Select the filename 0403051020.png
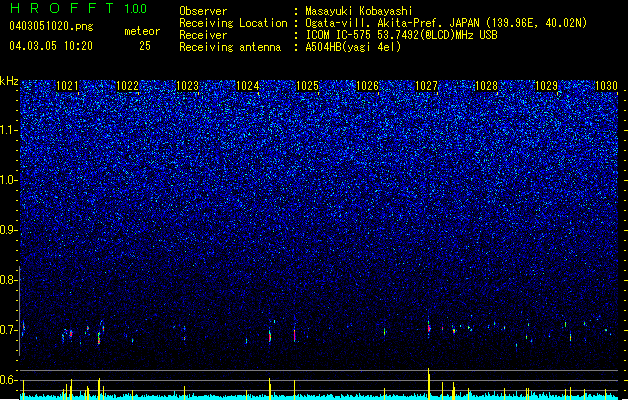This screenshot has height=400, width=629. [x=51, y=26]
